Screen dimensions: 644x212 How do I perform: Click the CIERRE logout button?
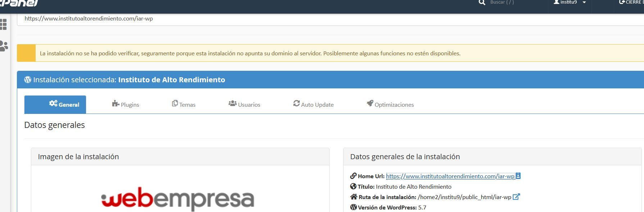coord(631,3)
